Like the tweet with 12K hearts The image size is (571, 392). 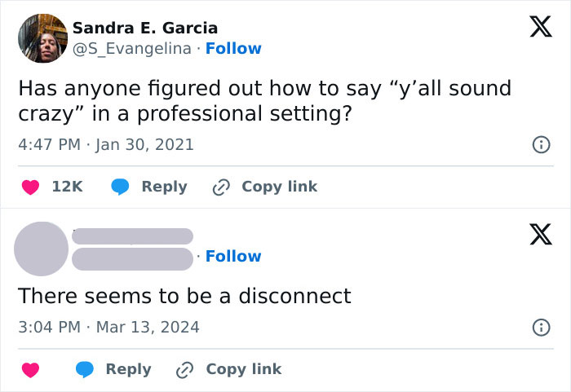30,187
